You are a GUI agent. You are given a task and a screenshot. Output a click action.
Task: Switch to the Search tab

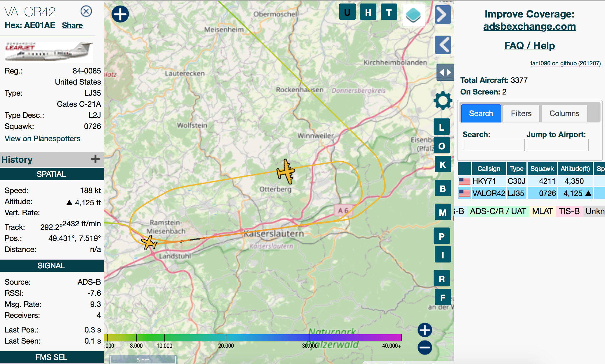481,113
